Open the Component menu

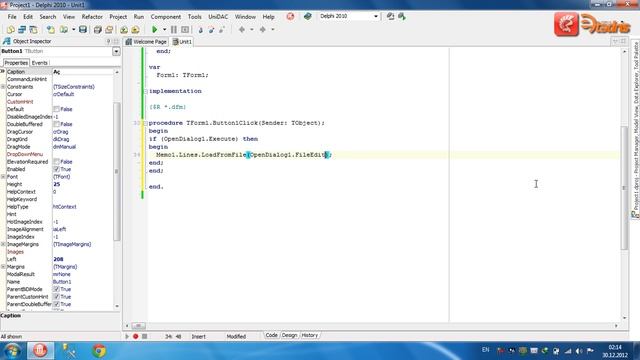point(165,17)
